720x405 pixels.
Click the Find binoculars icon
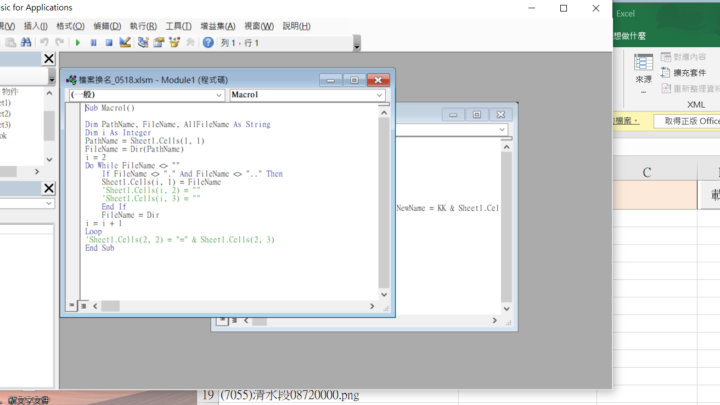27,43
